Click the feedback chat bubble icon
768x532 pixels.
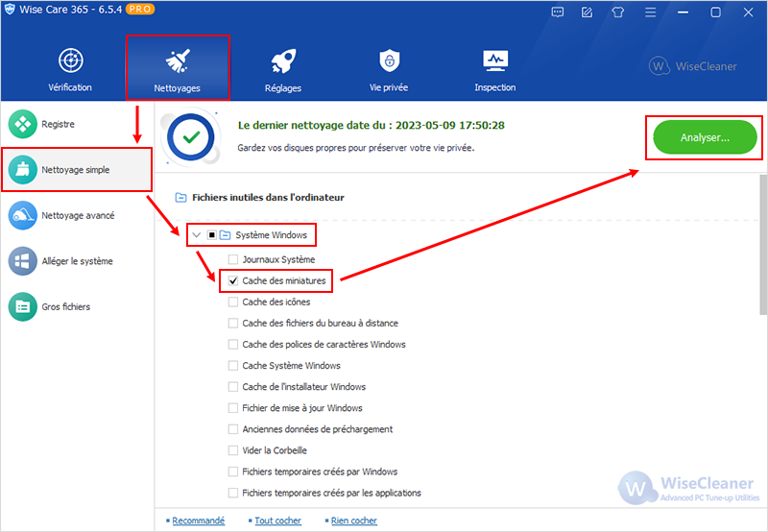tap(558, 12)
